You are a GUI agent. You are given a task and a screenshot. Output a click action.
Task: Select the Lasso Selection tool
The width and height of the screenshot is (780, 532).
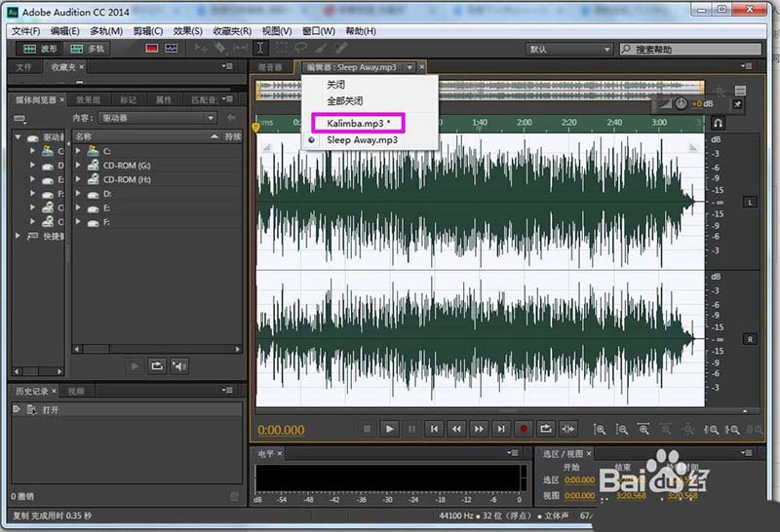click(x=300, y=48)
